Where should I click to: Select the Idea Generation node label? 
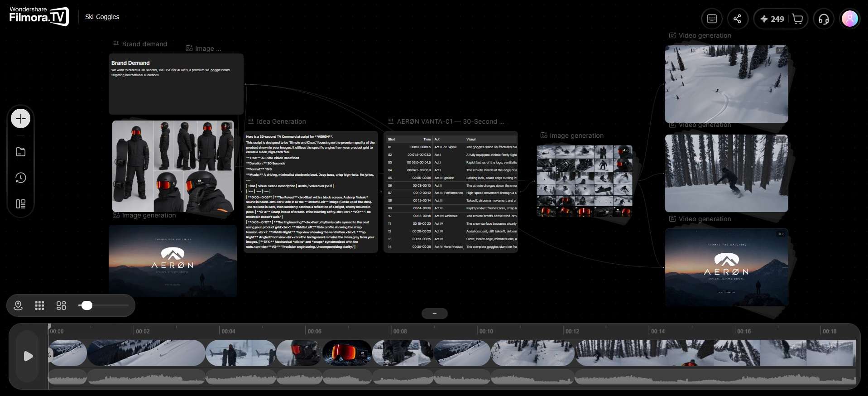point(277,121)
